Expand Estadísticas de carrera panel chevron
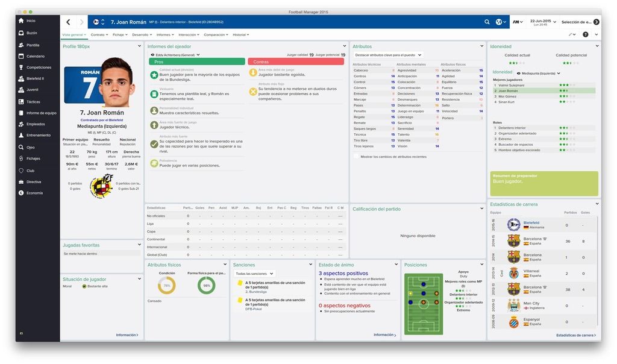 pos(597,204)
